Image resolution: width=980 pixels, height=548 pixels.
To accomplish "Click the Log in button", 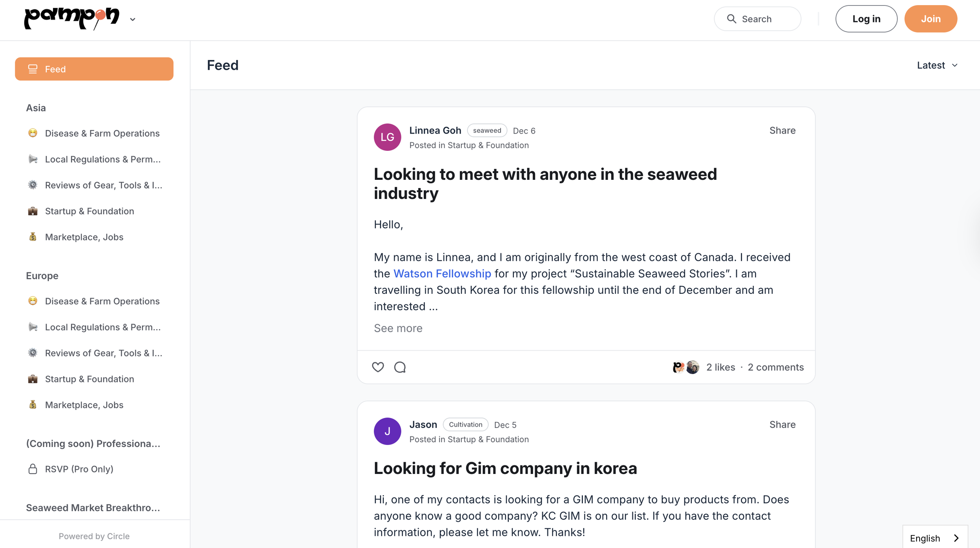I will [x=866, y=19].
